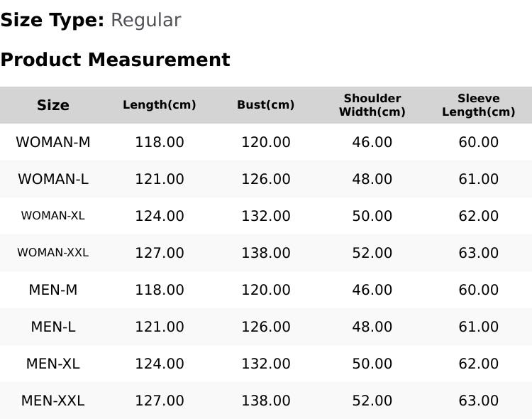Image resolution: width=532 pixels, height=419 pixels.
Task: Select the WOMAN-XL size label
Action: (53, 216)
